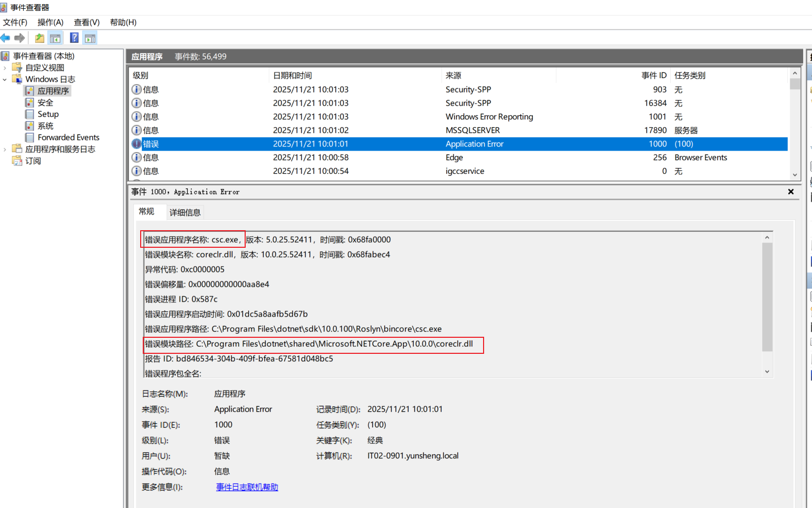Click the error icon of Application Error row

point(137,144)
